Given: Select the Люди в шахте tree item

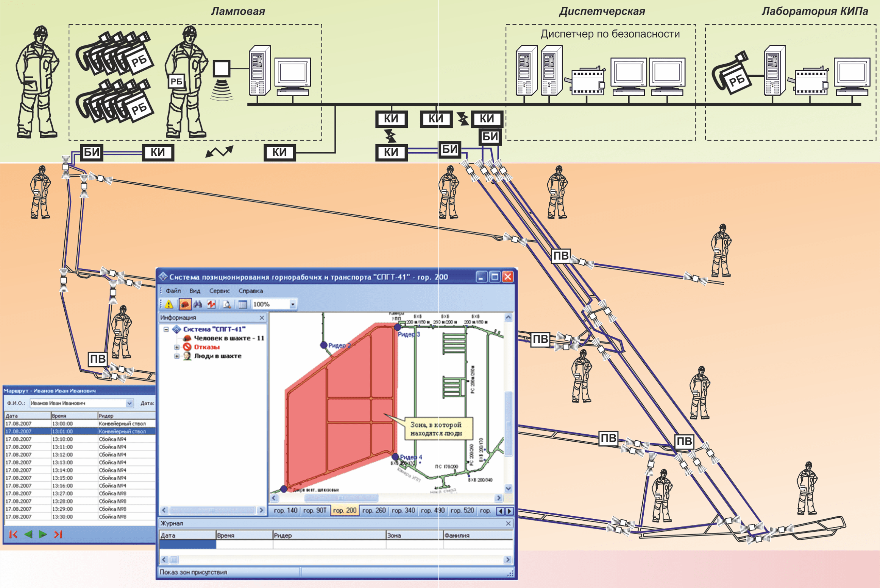Looking at the screenshot, I should [218, 356].
